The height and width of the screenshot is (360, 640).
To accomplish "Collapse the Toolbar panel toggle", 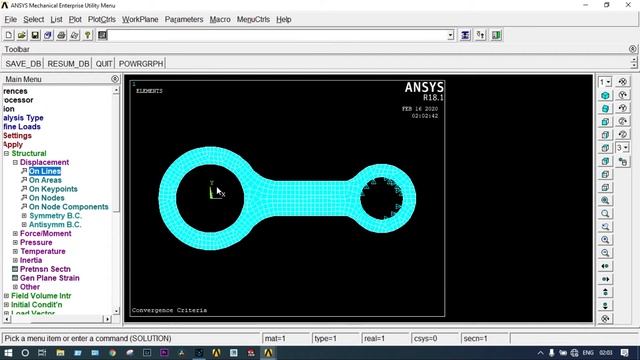I will click(632, 49).
